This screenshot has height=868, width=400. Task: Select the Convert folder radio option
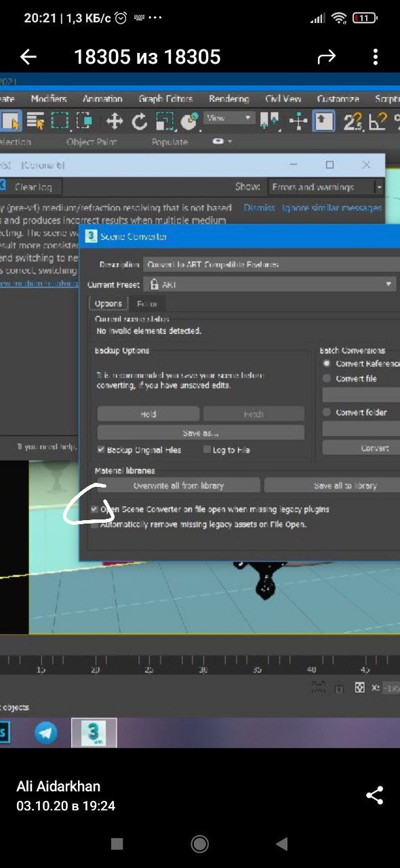[327, 412]
